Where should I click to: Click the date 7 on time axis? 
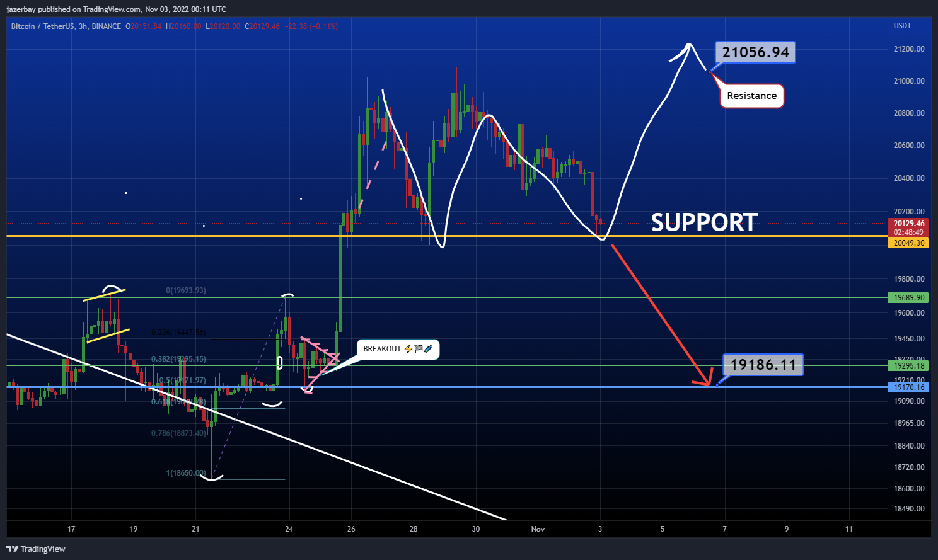click(724, 529)
